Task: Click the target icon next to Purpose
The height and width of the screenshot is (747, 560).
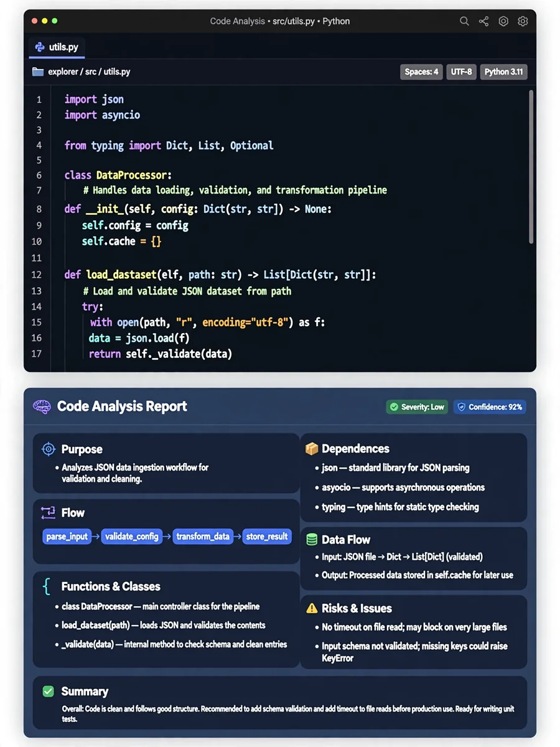Action: (x=48, y=449)
